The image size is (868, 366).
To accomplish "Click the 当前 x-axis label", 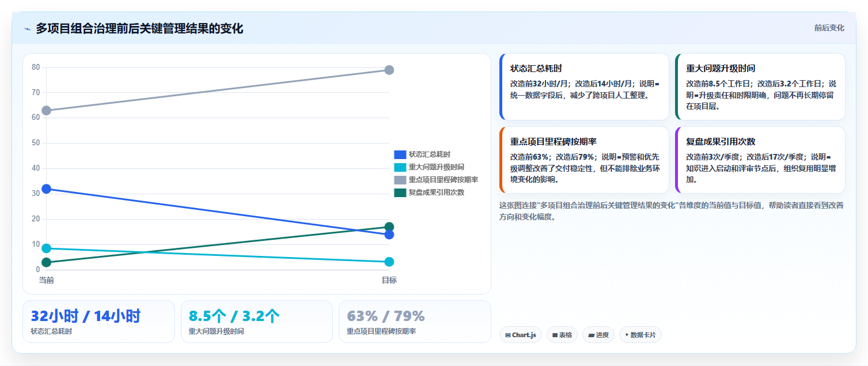I will pyautogui.click(x=47, y=280).
